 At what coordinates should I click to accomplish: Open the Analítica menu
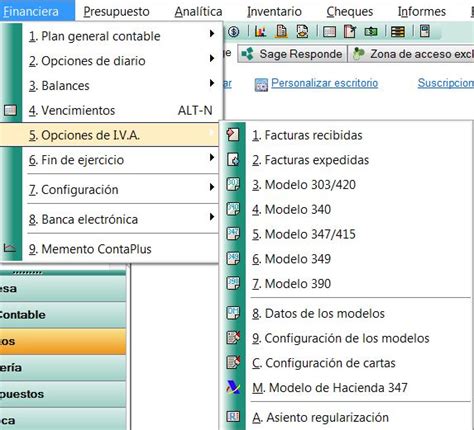[x=198, y=12]
